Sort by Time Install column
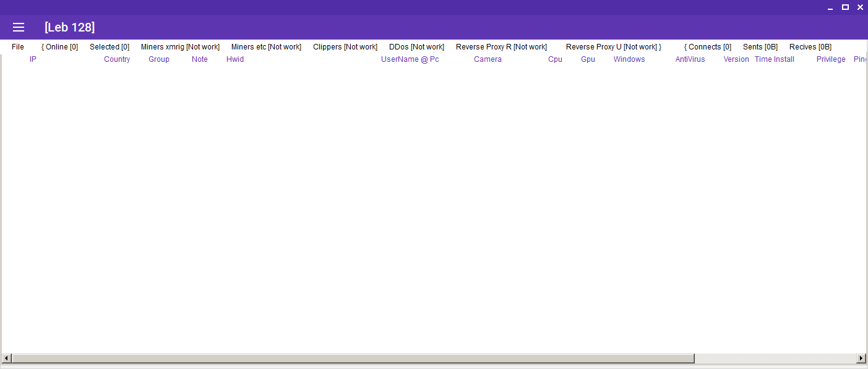The width and height of the screenshot is (868, 369). (774, 59)
